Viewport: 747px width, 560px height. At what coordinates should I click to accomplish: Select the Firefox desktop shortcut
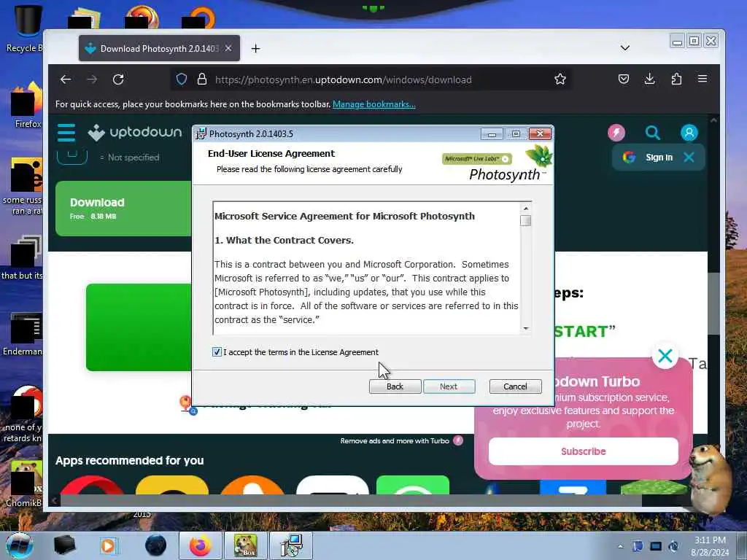click(28, 106)
